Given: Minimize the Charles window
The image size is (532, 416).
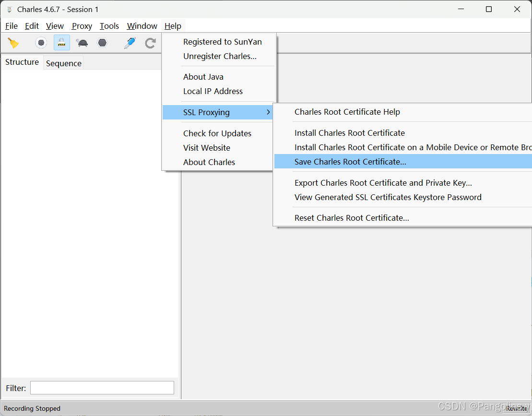Looking at the screenshot, I should point(461,9).
